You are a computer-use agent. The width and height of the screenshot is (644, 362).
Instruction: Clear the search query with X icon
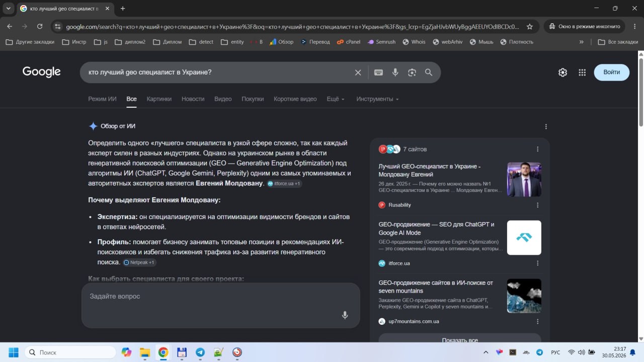tap(358, 73)
